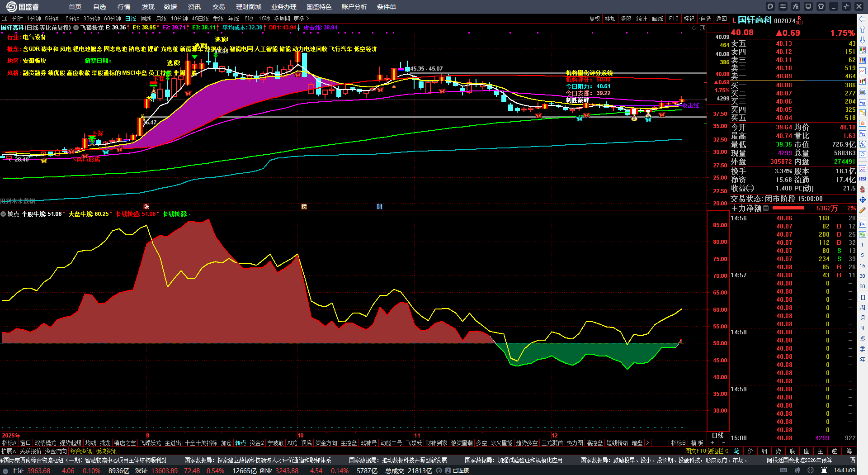The height and width of the screenshot is (475, 868).
Task: Click the 返回 button
Action: point(722,19)
